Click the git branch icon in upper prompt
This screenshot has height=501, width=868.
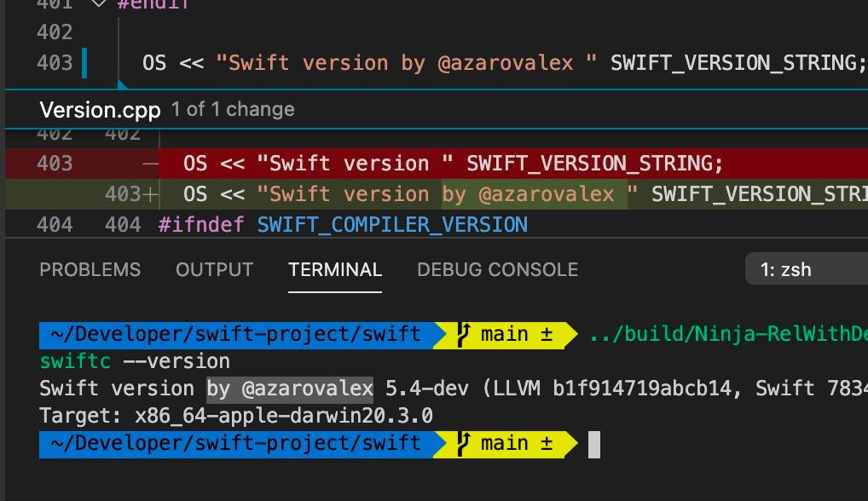coord(463,335)
